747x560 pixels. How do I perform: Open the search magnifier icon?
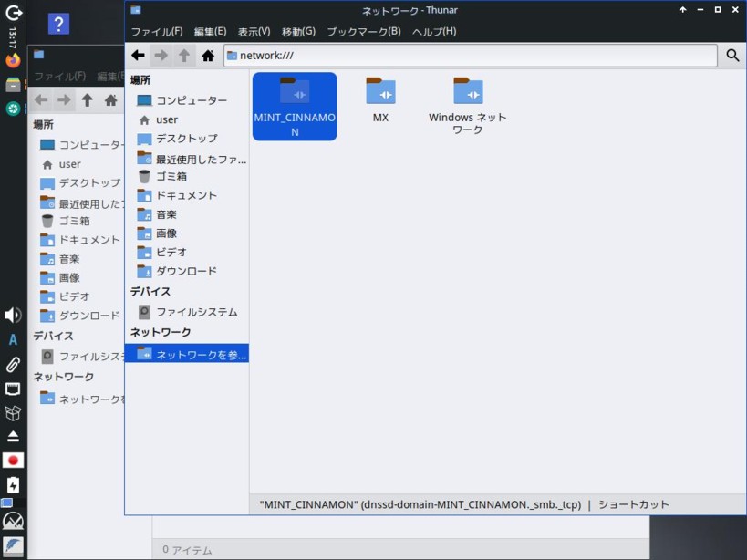732,56
